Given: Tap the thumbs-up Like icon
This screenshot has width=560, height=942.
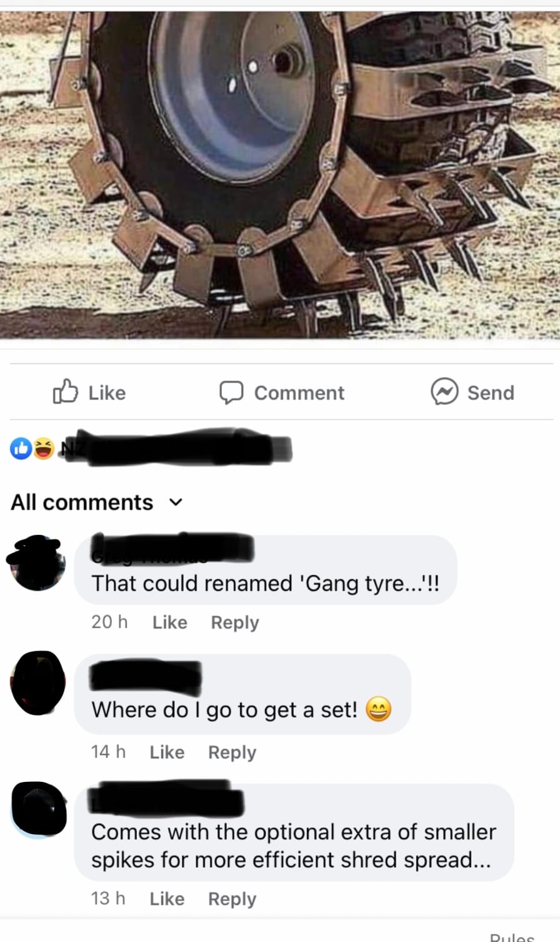Looking at the screenshot, I should 66,392.
